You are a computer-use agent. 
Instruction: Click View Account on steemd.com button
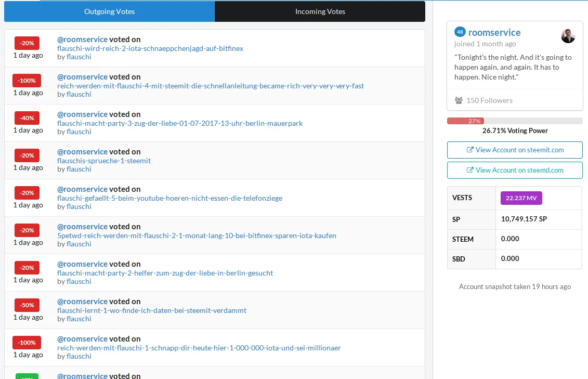pos(515,170)
